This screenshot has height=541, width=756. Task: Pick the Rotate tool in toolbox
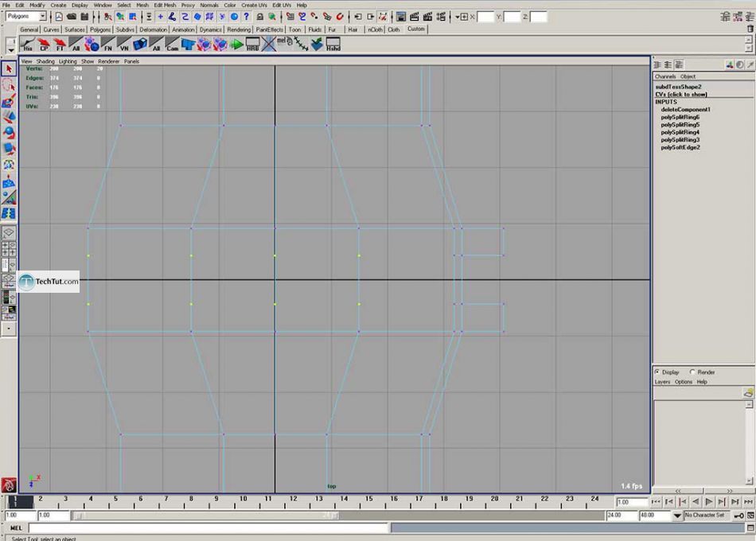tap(9, 133)
